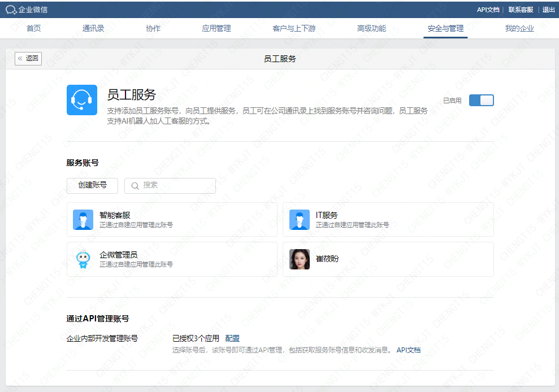Select the 安全与管理 tab

click(x=445, y=28)
